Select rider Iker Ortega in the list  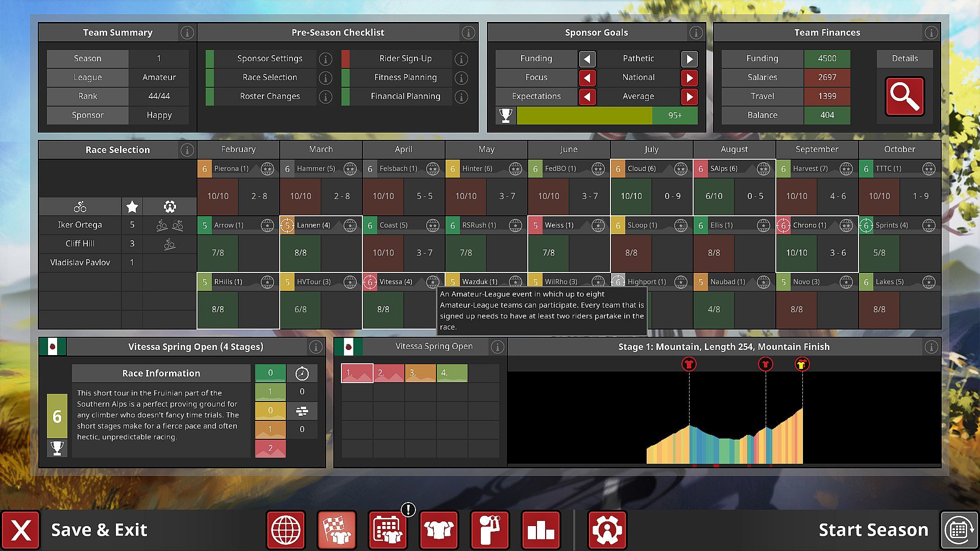coord(80,225)
